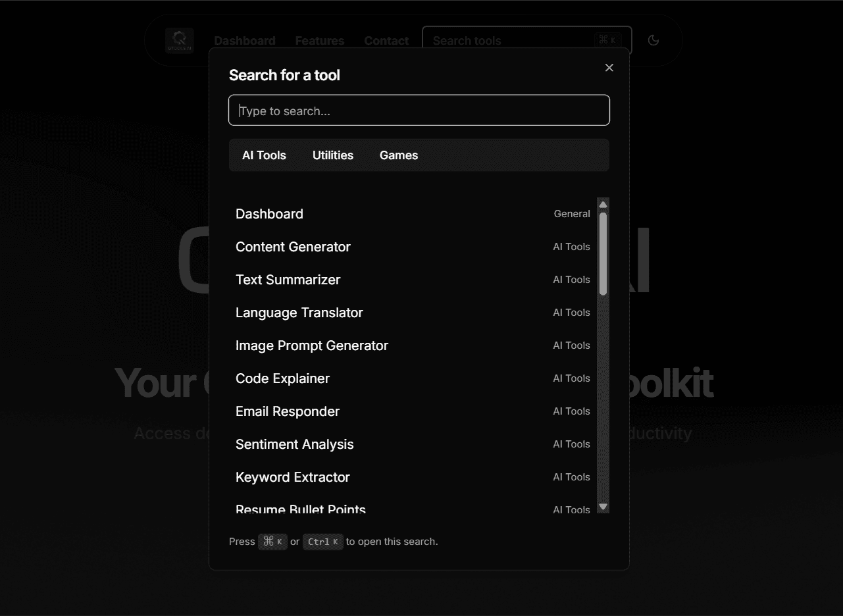Open the Contact page link

386,40
